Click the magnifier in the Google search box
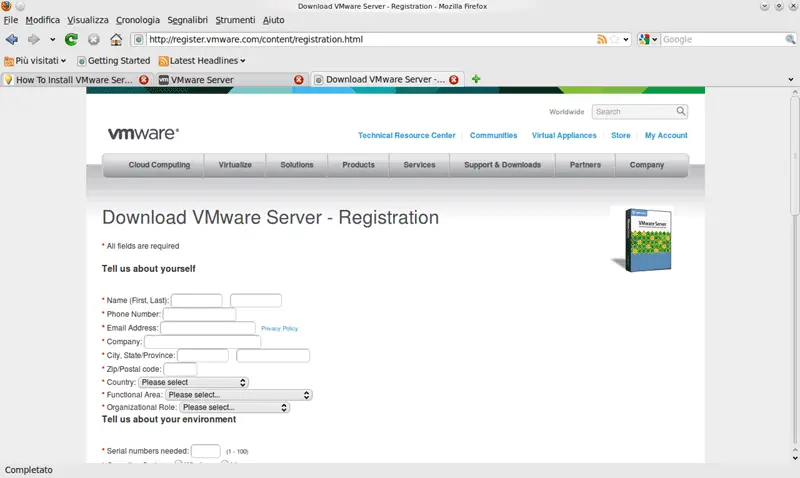 pos(790,39)
